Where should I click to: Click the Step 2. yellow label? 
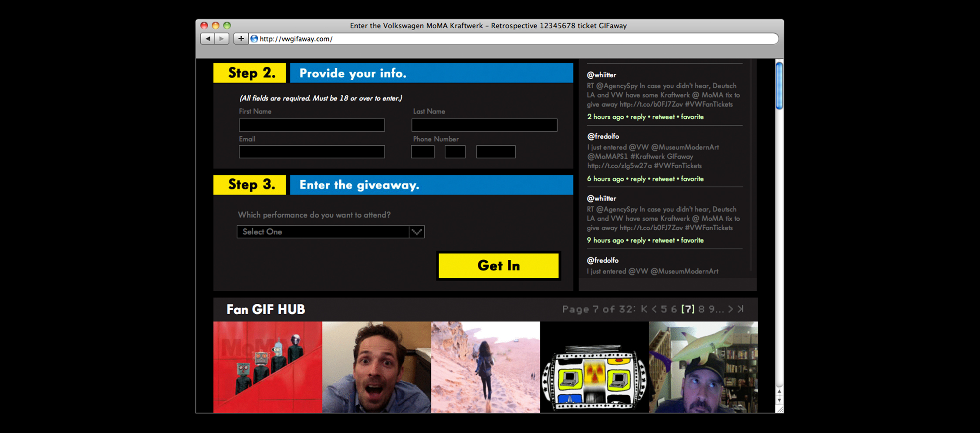tap(250, 73)
